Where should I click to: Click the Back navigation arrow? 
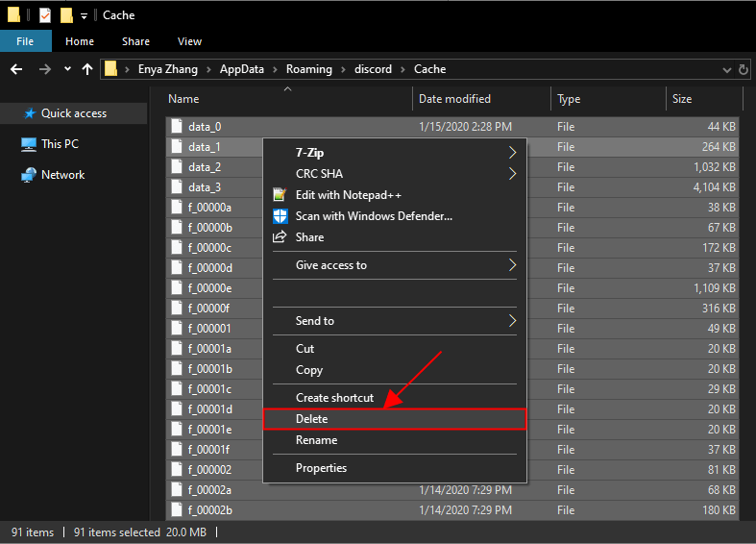pos(16,69)
